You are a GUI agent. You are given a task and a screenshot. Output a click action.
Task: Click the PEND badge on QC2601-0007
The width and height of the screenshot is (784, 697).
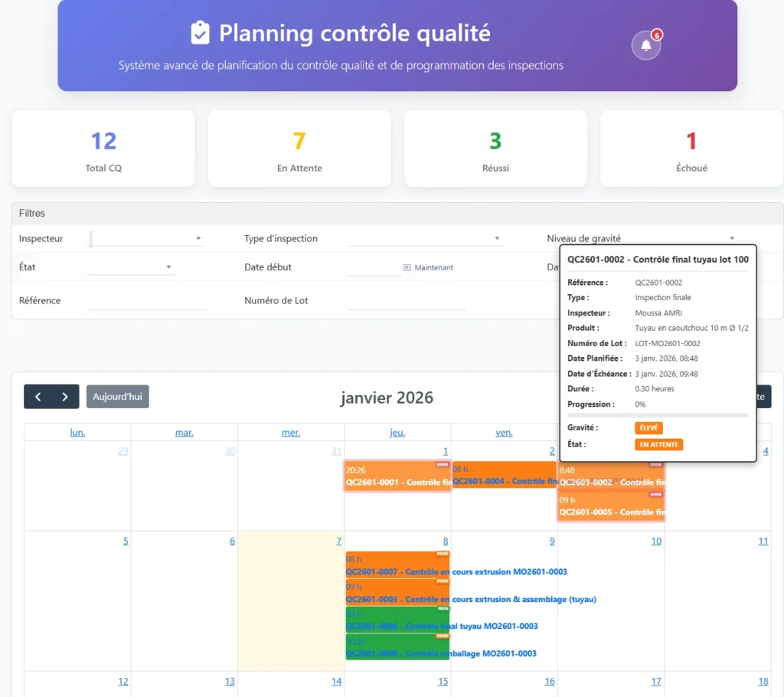click(x=443, y=553)
